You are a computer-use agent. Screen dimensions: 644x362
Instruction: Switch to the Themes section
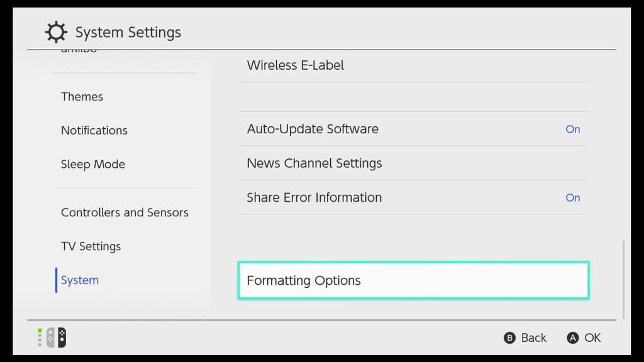click(x=82, y=96)
